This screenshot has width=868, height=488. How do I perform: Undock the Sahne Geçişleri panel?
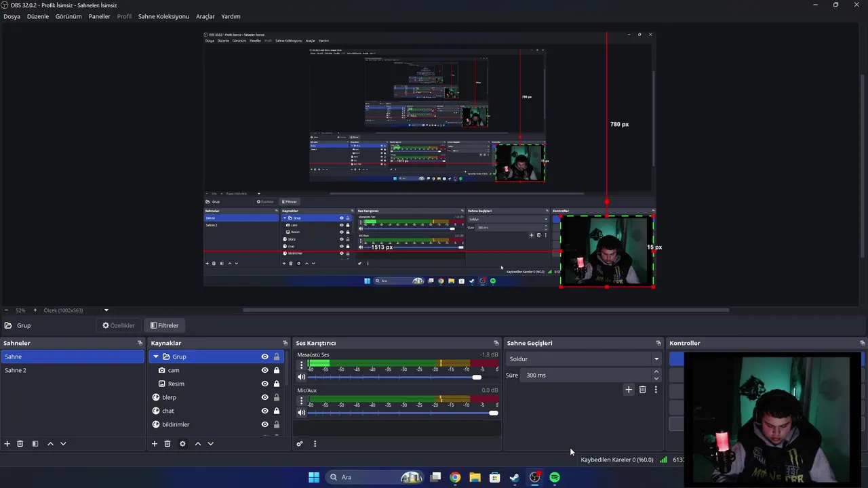point(658,343)
